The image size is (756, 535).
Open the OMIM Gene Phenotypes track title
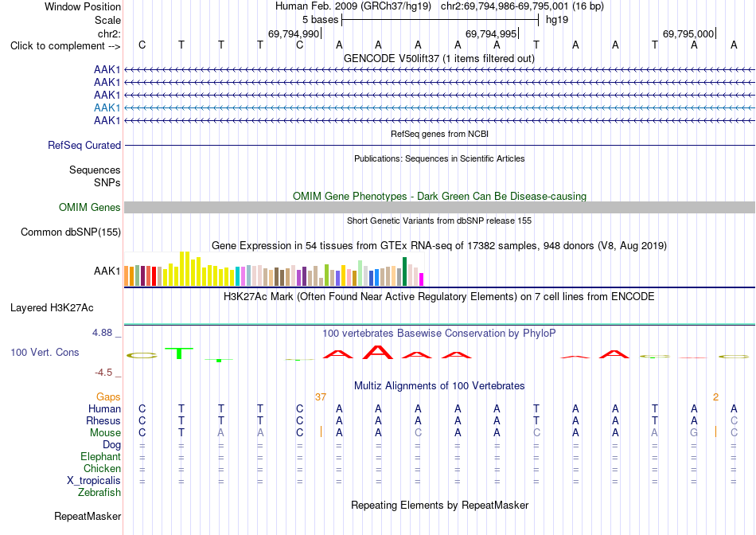[439, 197]
